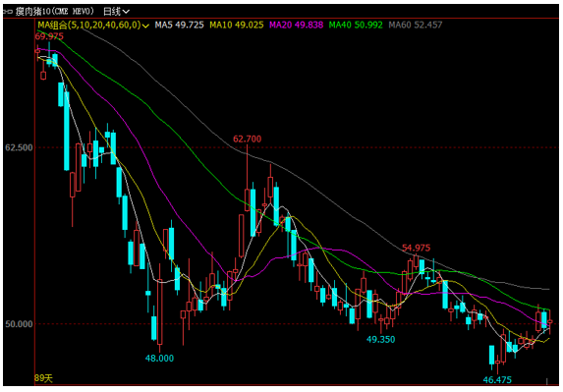Click the last candlestick on the chart

pos(550,322)
